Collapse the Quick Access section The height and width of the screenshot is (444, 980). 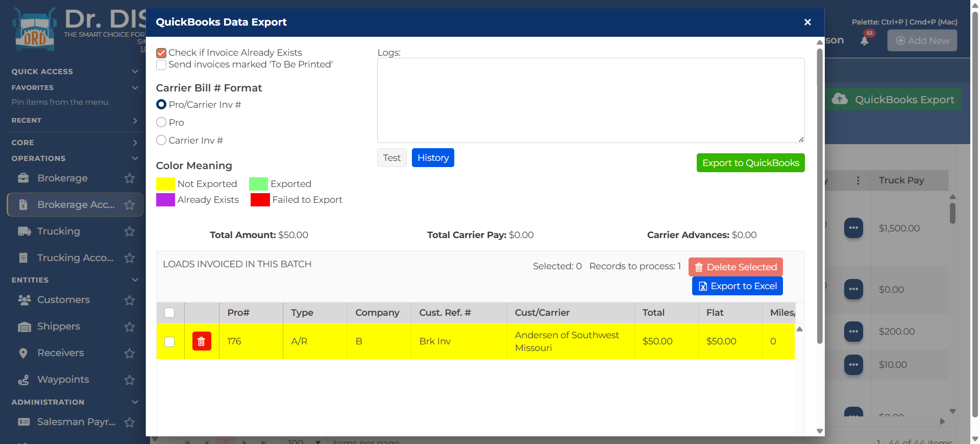pyautogui.click(x=135, y=72)
